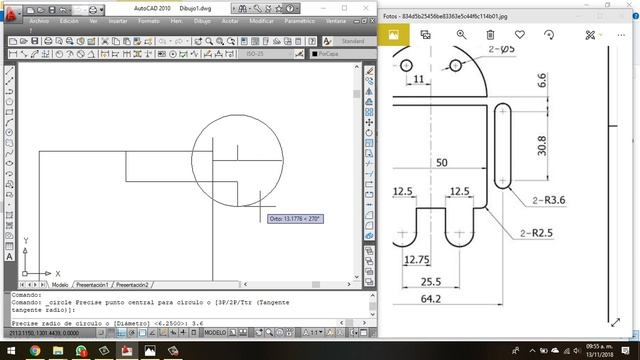Click the Text Style icon beside Standard
The height and width of the screenshot is (360, 640).
327,41
